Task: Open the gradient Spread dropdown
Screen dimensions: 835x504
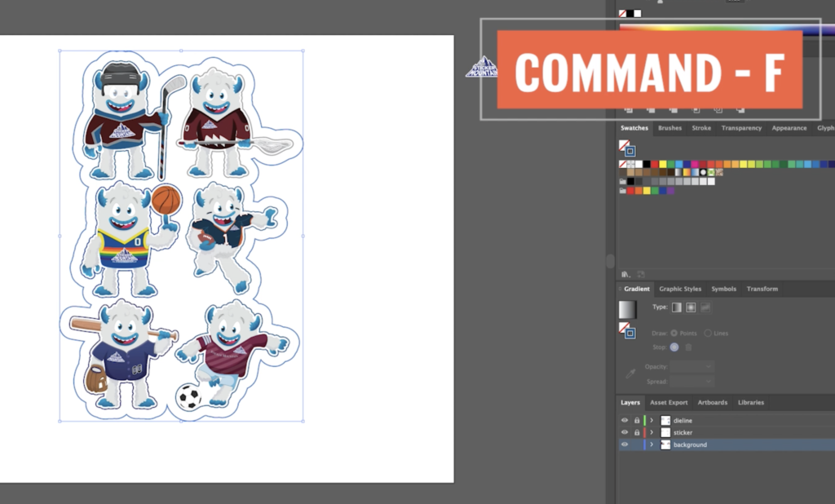Action: 691,382
